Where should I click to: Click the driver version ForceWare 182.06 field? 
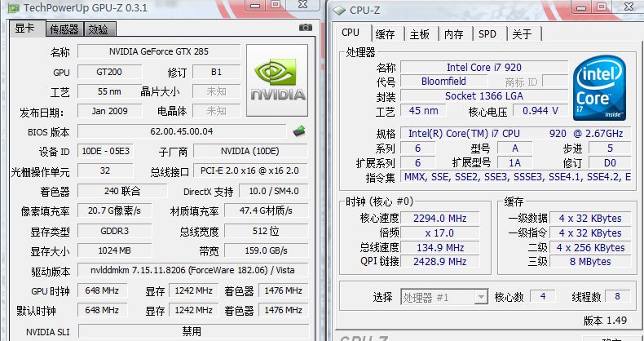point(191,271)
